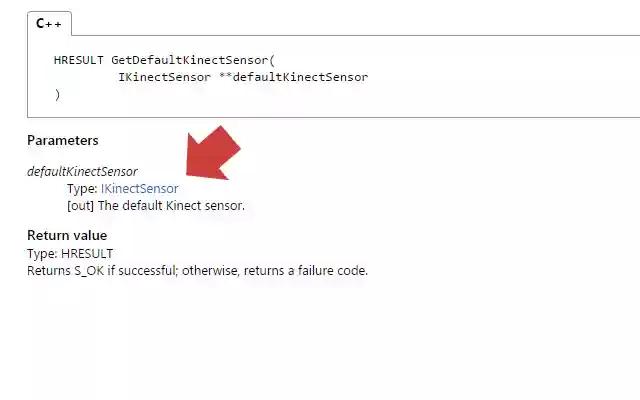Click the 'Type:' label before IKinectSensor
This screenshot has width=640, height=400.
[82, 188]
